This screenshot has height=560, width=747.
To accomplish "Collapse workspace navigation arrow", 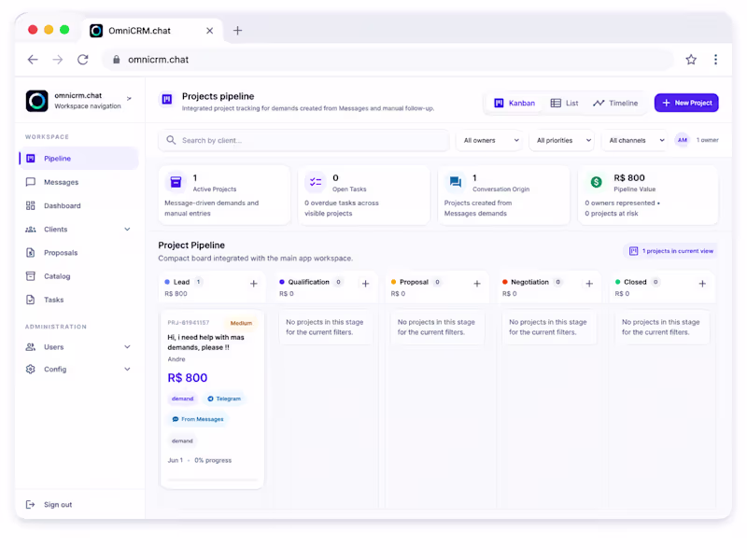I will 129,99.
